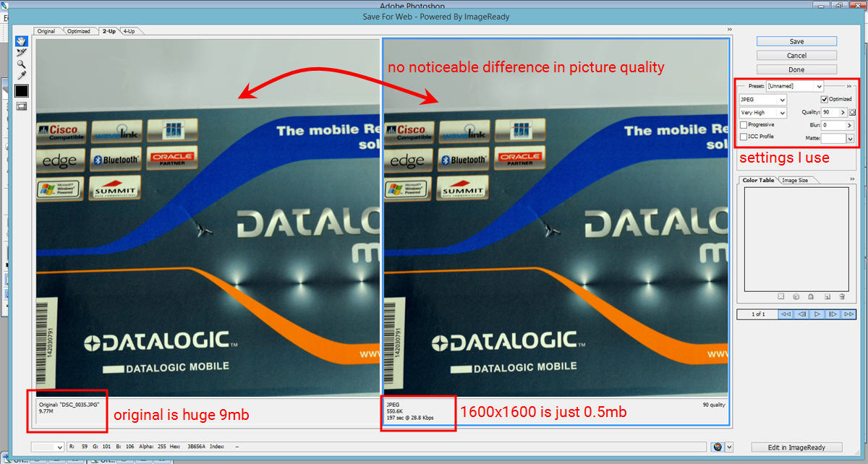Switch to the 4-Up tab
Viewport: 868px width, 464px height.
click(x=129, y=31)
